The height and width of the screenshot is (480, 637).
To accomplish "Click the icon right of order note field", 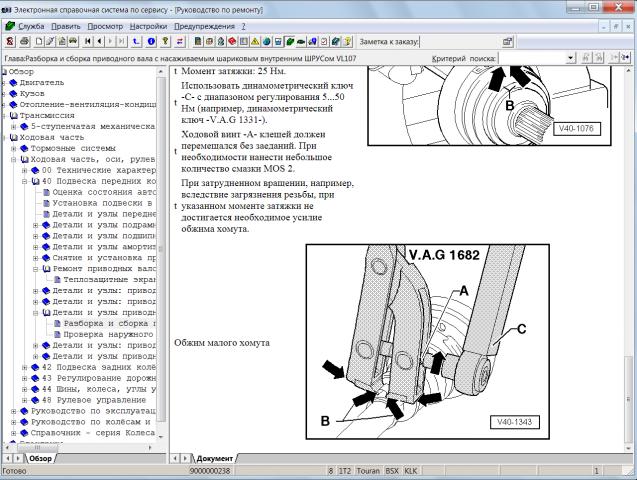I will coord(507,41).
